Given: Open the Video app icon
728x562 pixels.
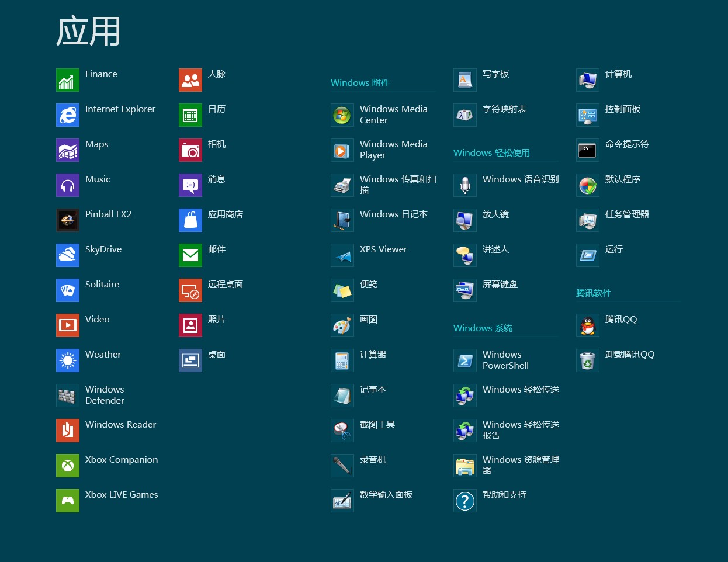Looking at the screenshot, I should tap(68, 325).
